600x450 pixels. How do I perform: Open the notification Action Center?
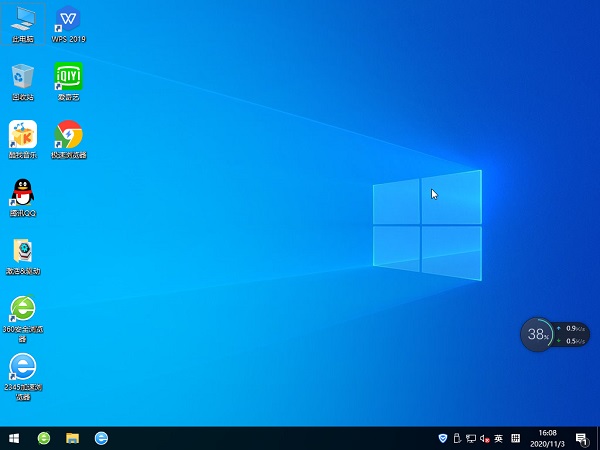tap(581, 438)
